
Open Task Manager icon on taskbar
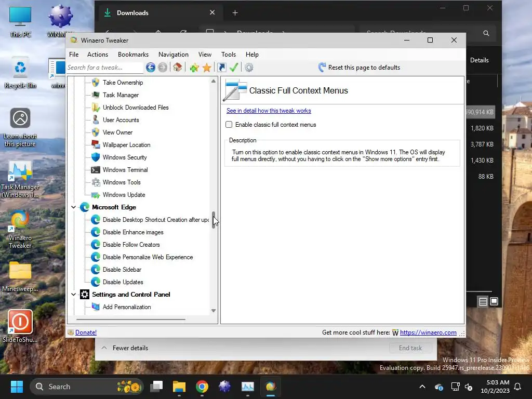coord(248,387)
